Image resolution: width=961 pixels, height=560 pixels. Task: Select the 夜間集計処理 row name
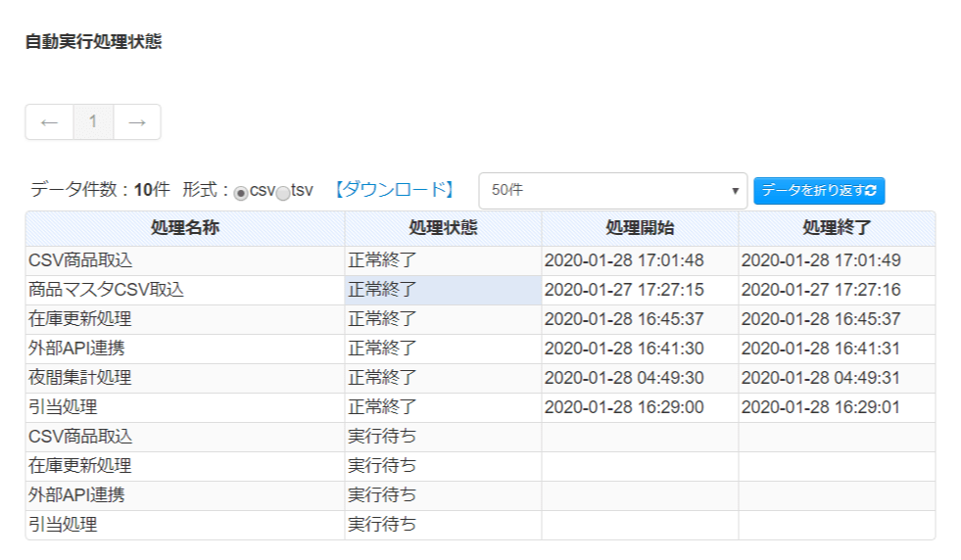pos(79,378)
